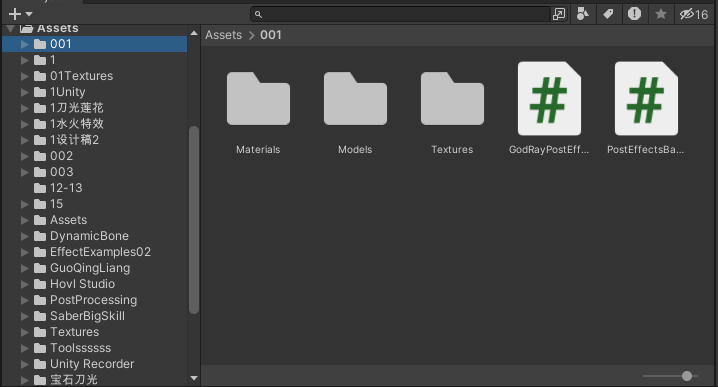Open the search by type filter icon

click(x=582, y=14)
